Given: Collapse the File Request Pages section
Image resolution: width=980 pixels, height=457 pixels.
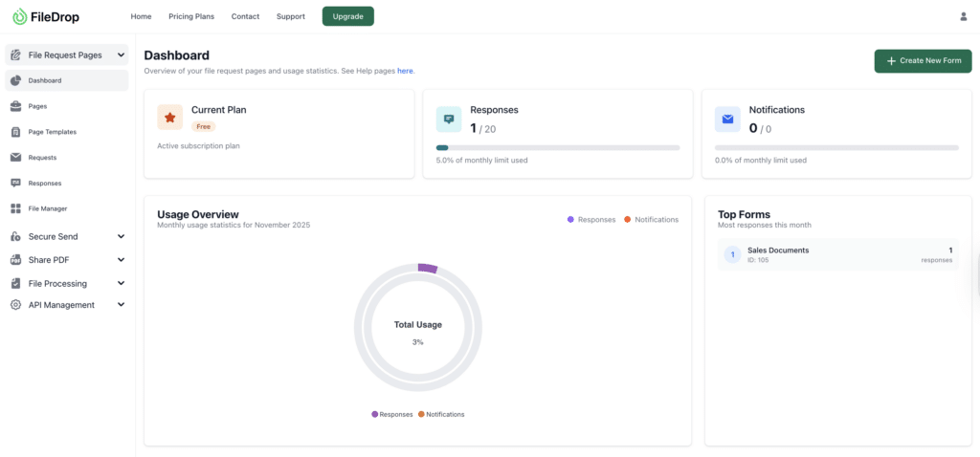Looking at the screenshot, I should point(121,55).
